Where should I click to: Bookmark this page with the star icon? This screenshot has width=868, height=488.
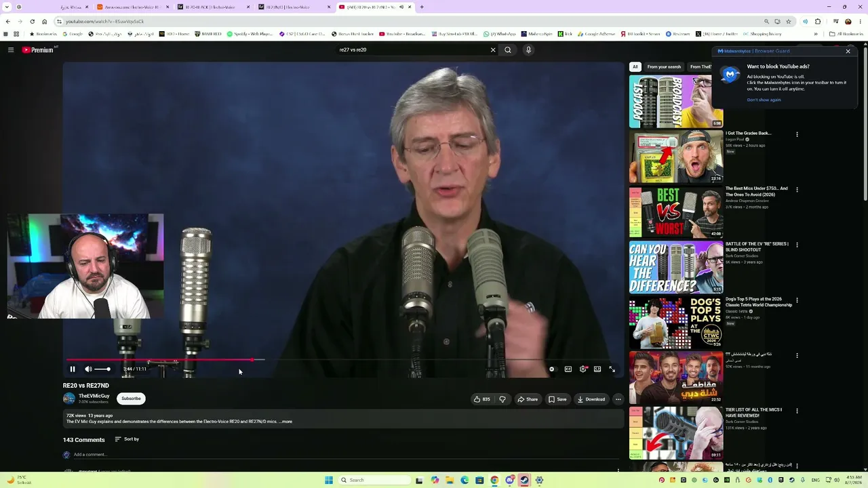coord(789,21)
